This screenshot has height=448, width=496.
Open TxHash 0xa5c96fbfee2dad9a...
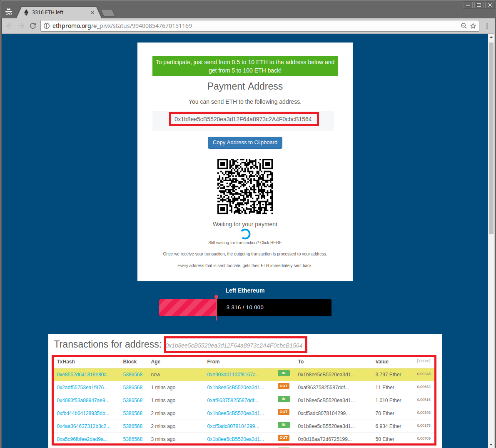point(82,439)
